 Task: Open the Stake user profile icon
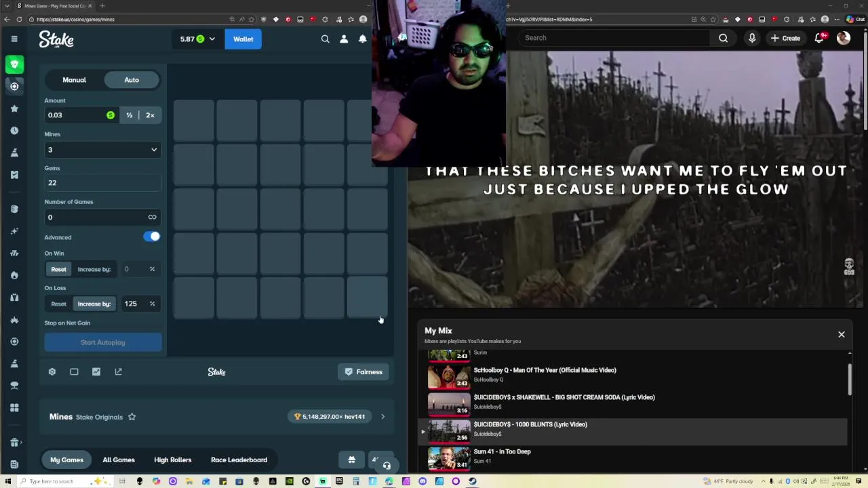point(344,39)
